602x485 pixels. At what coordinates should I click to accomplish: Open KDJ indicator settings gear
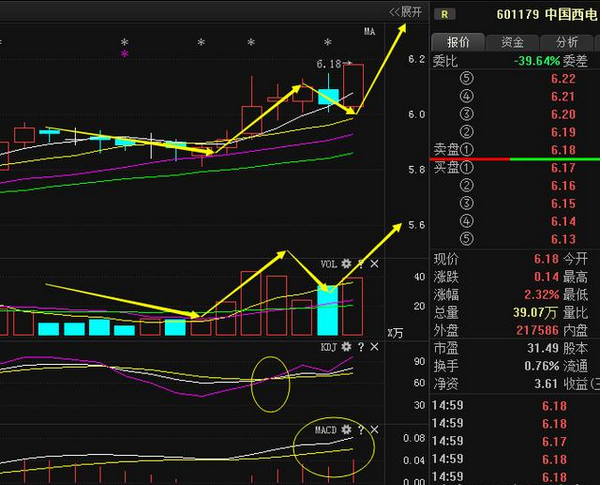point(346,347)
